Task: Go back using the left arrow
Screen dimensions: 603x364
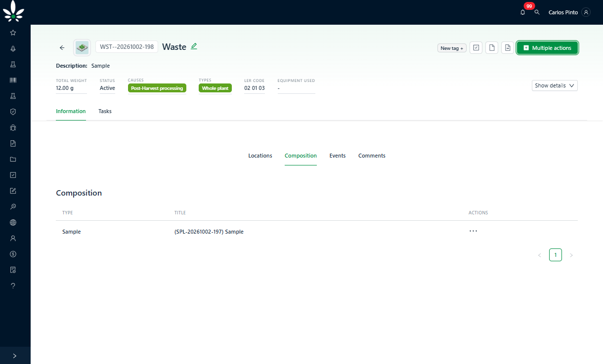Action: pyautogui.click(x=62, y=47)
